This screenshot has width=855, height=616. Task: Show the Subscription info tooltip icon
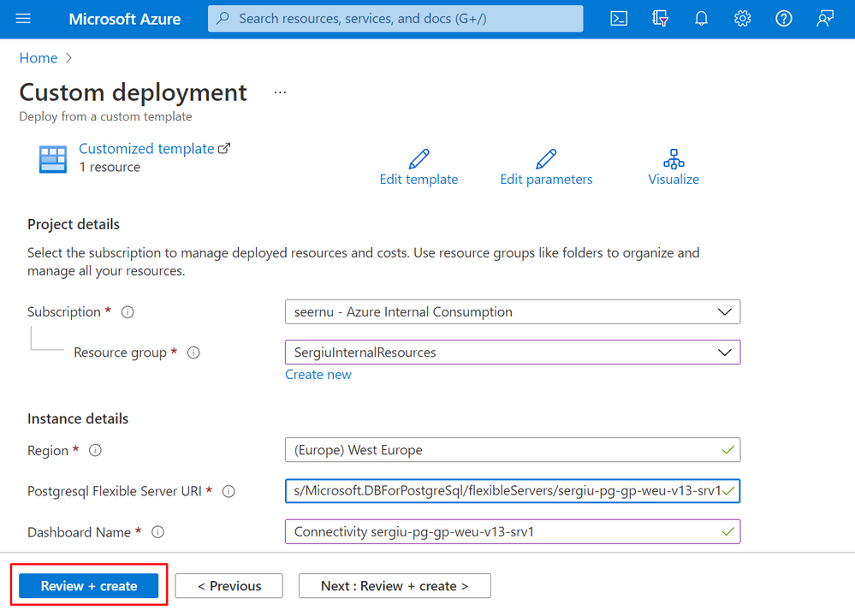click(x=128, y=312)
